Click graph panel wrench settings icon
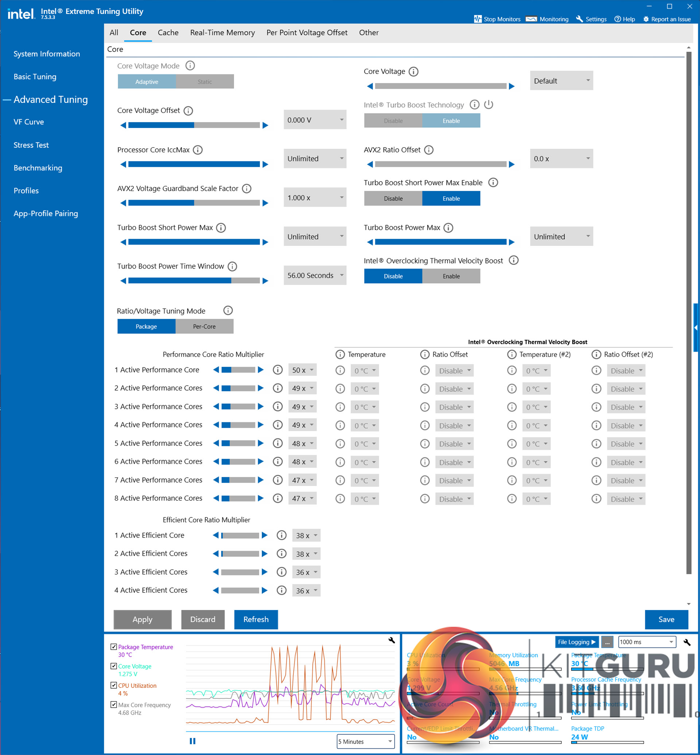Image resolution: width=700 pixels, height=755 pixels. click(392, 640)
